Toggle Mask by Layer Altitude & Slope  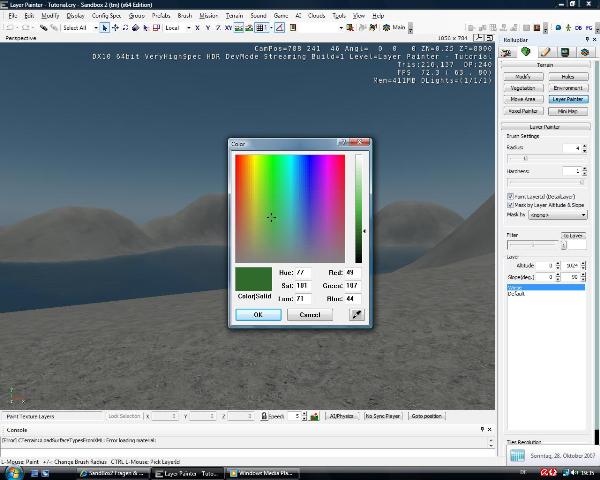coord(511,205)
